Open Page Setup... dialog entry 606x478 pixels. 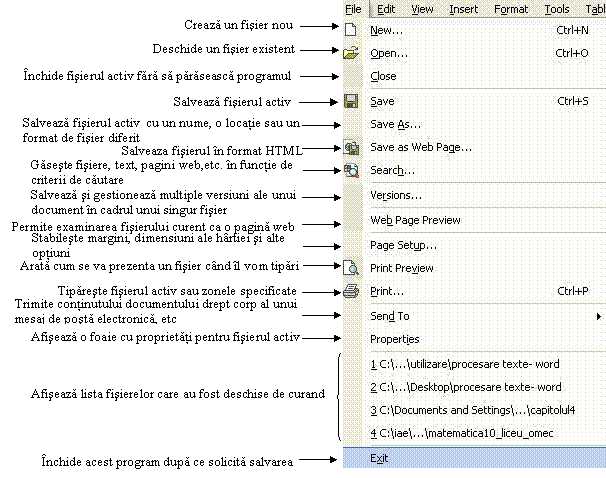click(403, 245)
